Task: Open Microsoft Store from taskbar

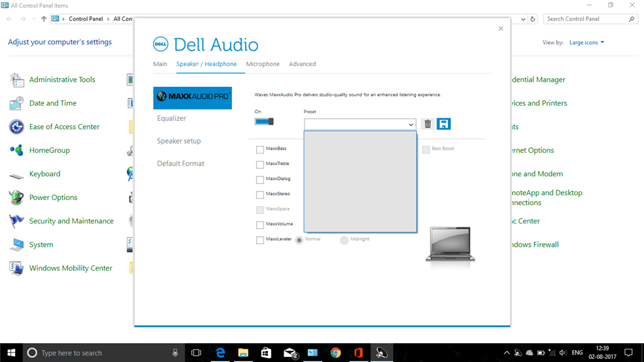Action: point(266,353)
